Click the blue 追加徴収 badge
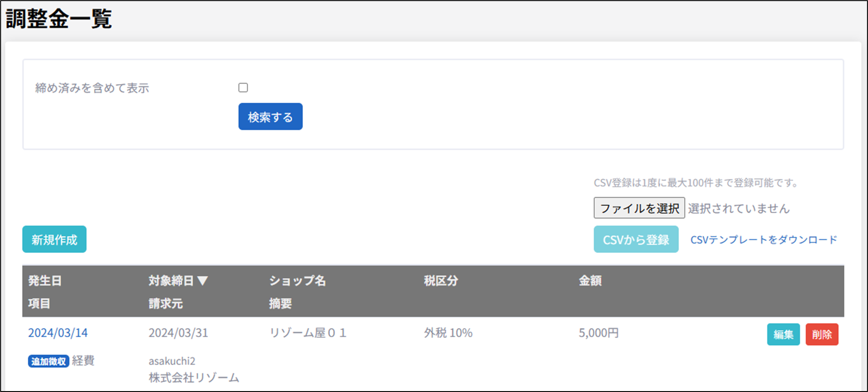The width and height of the screenshot is (868, 392). click(48, 361)
